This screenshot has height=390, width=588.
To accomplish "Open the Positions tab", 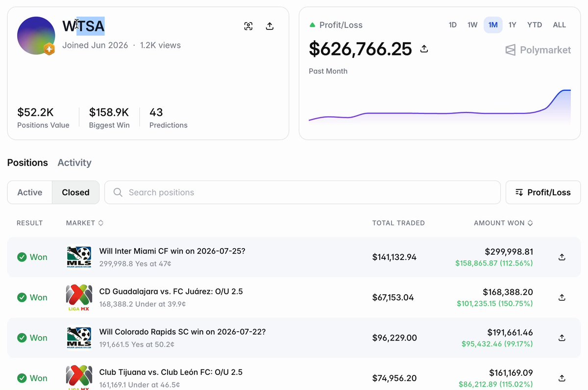I will click(x=27, y=162).
